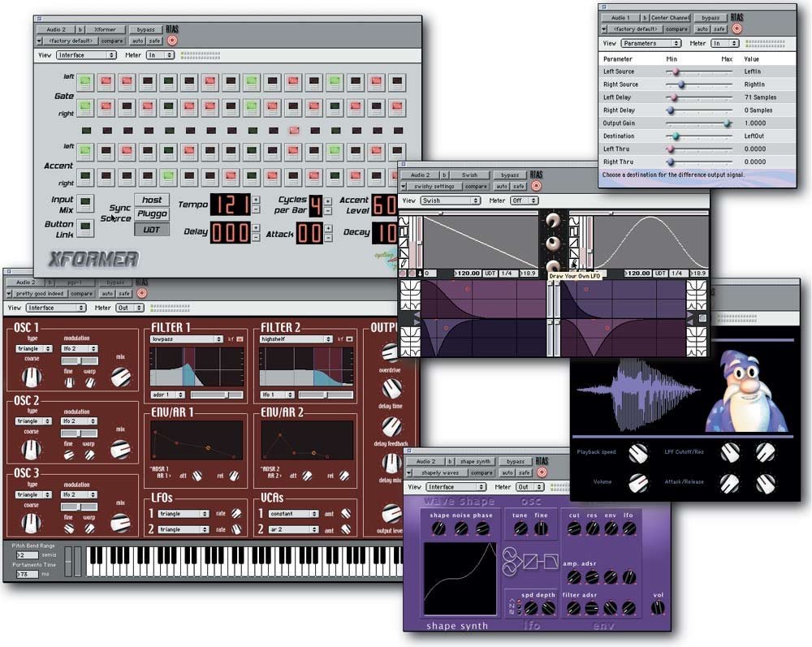The height and width of the screenshot is (647, 812).
Task: Click the target button in shape synth header
Action: coord(542,472)
